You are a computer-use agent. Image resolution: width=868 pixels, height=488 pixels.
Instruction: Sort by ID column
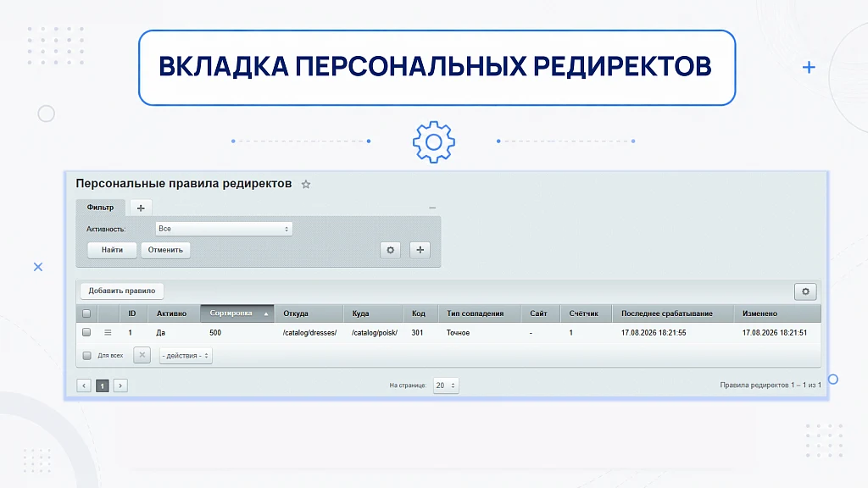pos(132,313)
